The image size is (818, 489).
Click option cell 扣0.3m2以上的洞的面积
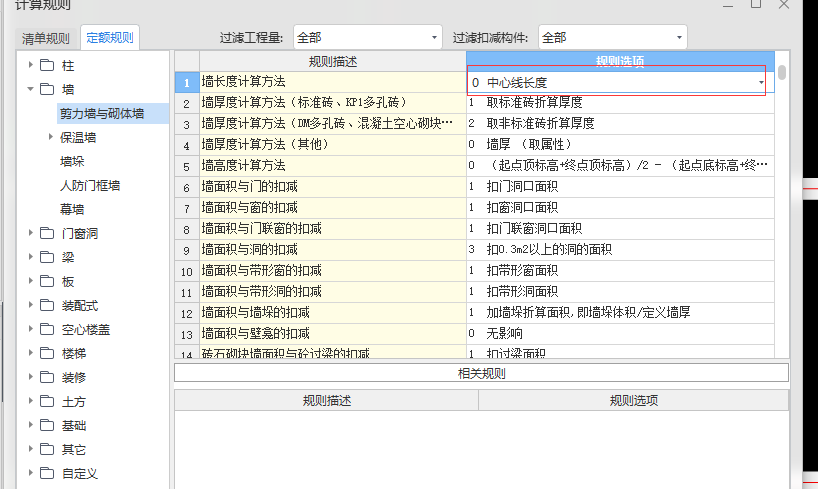coord(620,249)
